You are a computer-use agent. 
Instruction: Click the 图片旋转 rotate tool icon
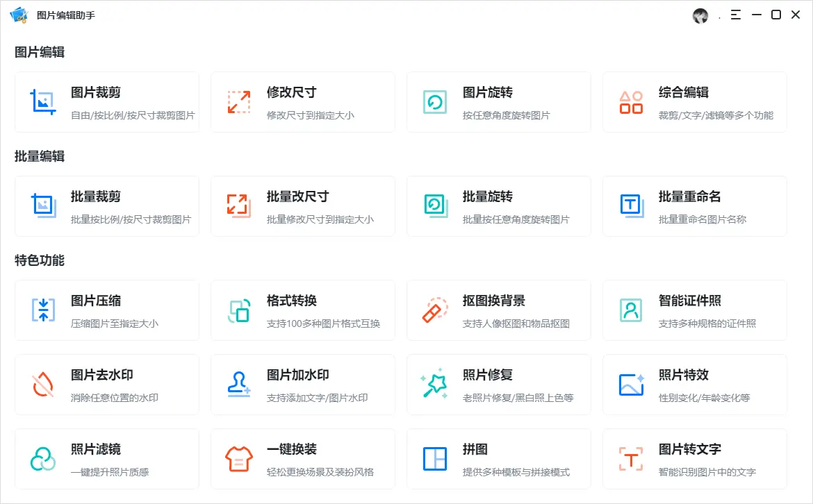point(435,101)
